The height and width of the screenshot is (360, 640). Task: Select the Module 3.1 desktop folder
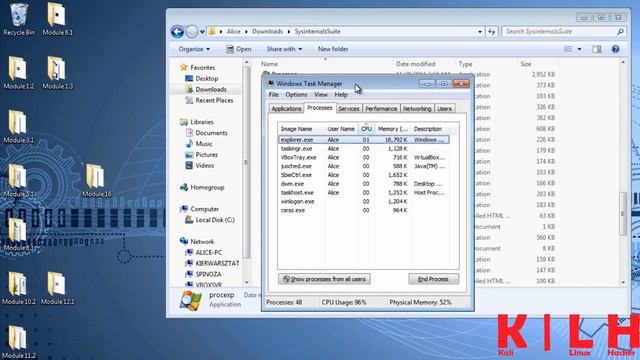[19, 127]
